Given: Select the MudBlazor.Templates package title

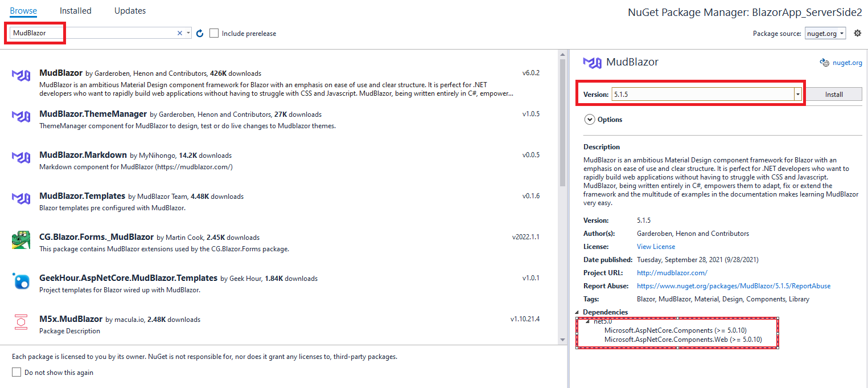Looking at the screenshot, I should 83,196.
